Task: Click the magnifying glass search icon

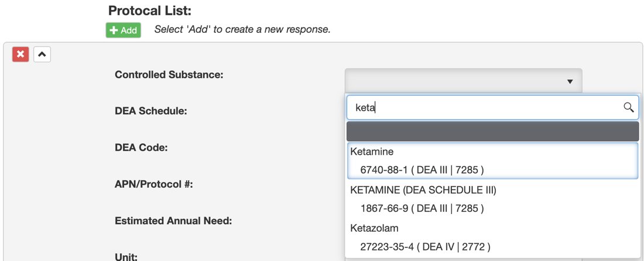Action: [628, 107]
